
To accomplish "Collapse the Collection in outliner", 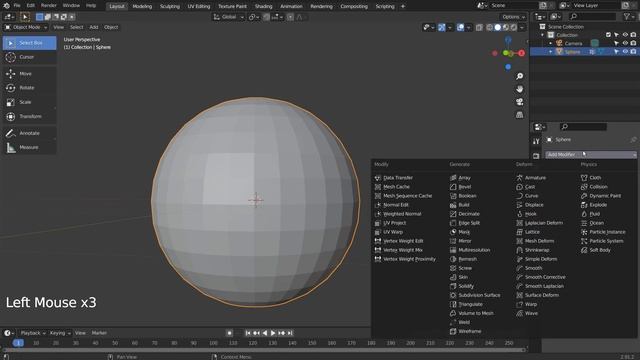I will [542, 35].
